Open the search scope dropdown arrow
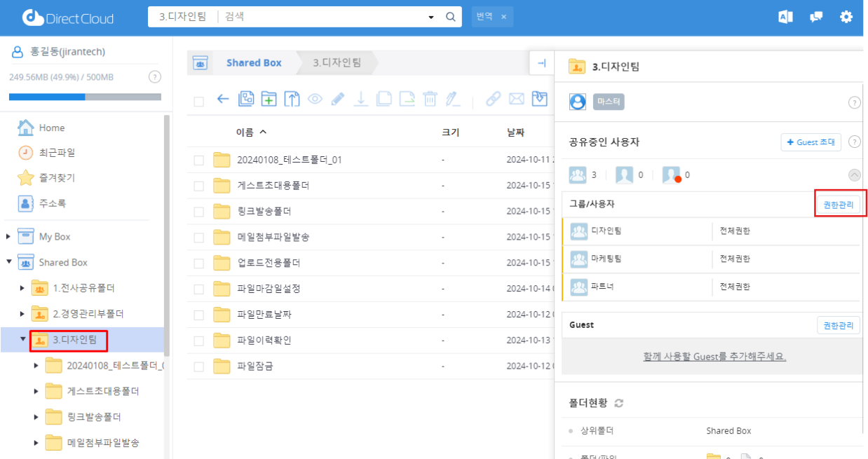 (x=430, y=17)
